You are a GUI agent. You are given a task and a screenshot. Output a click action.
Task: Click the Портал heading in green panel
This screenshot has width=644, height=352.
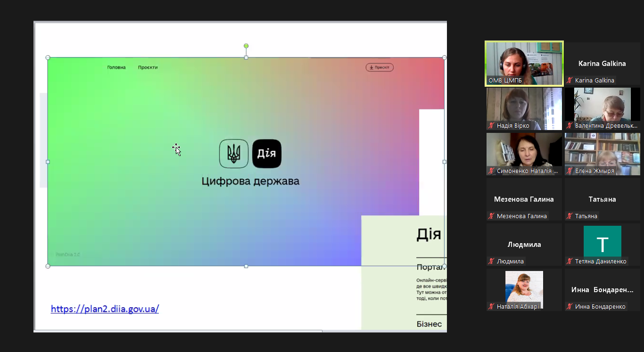(x=431, y=268)
